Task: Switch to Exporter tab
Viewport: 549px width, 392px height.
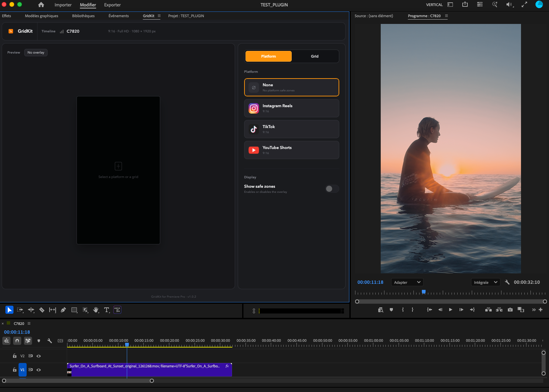Action: [112, 5]
